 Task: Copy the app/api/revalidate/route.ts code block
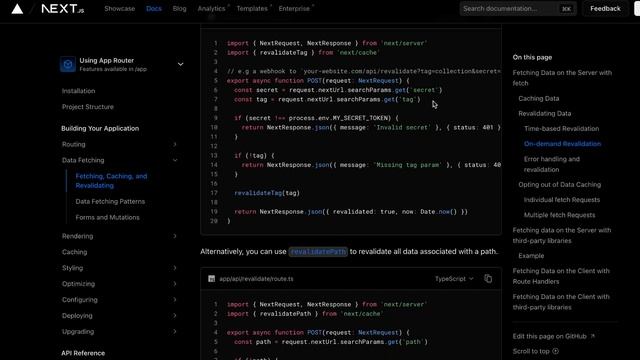[x=488, y=278]
